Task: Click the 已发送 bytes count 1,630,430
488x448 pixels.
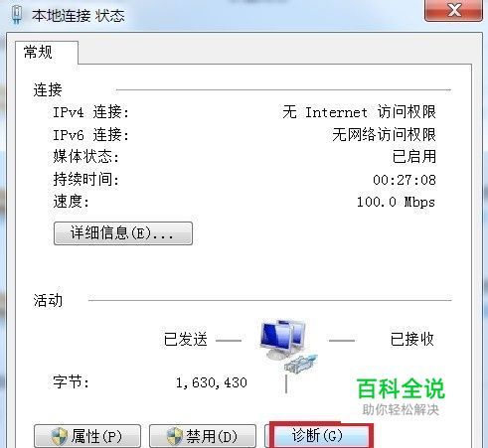Action: (x=212, y=382)
